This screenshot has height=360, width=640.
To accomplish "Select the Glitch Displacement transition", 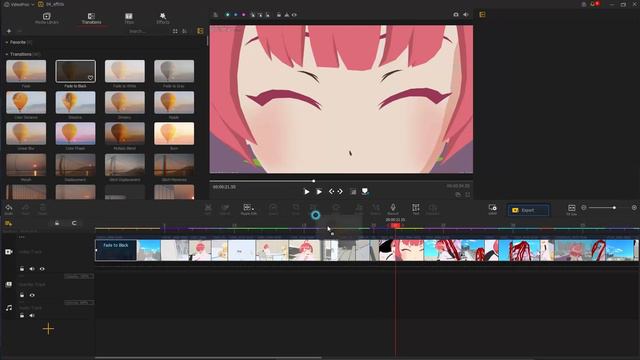I will (125, 164).
